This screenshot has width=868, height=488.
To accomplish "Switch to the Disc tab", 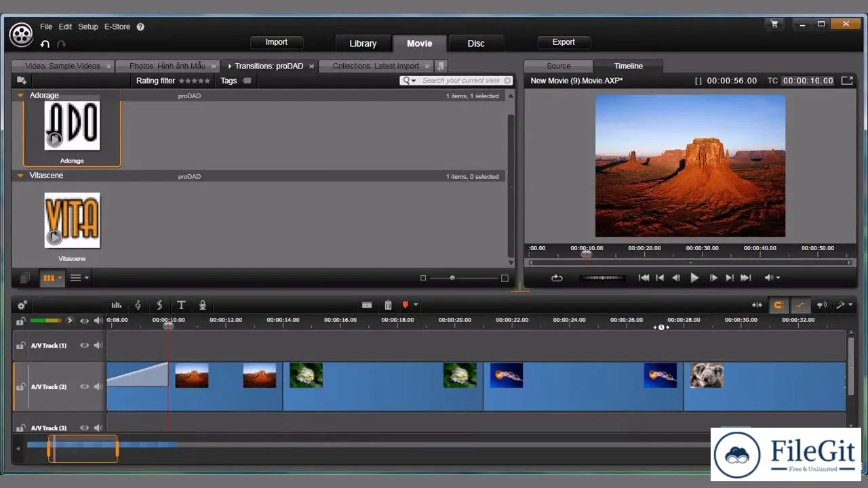I will tap(476, 43).
